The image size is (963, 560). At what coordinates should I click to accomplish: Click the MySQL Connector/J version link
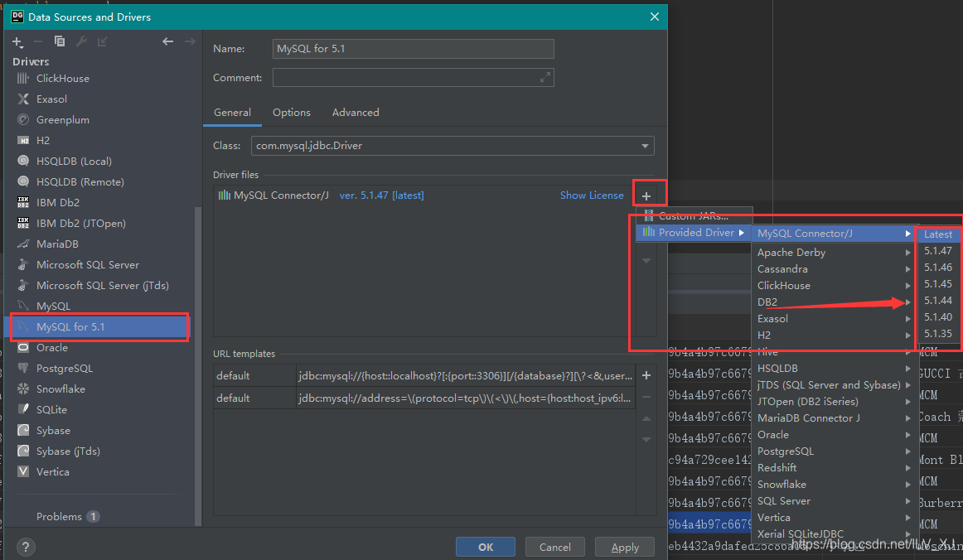coord(381,196)
